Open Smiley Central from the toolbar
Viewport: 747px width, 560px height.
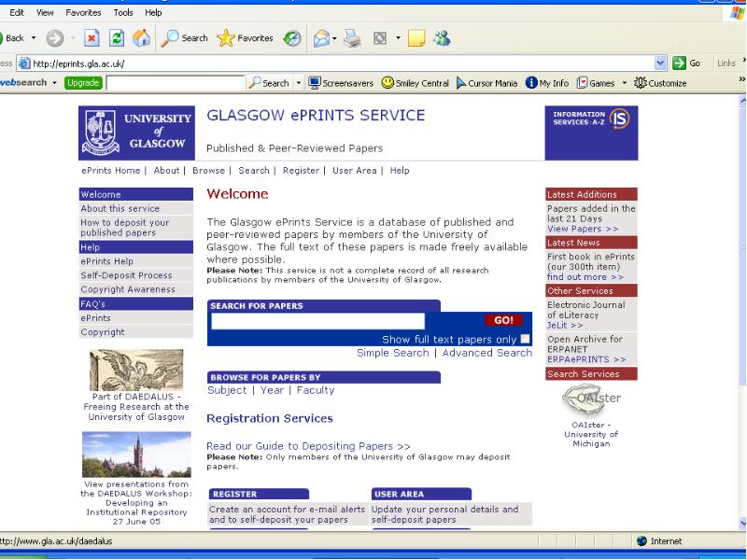click(416, 83)
